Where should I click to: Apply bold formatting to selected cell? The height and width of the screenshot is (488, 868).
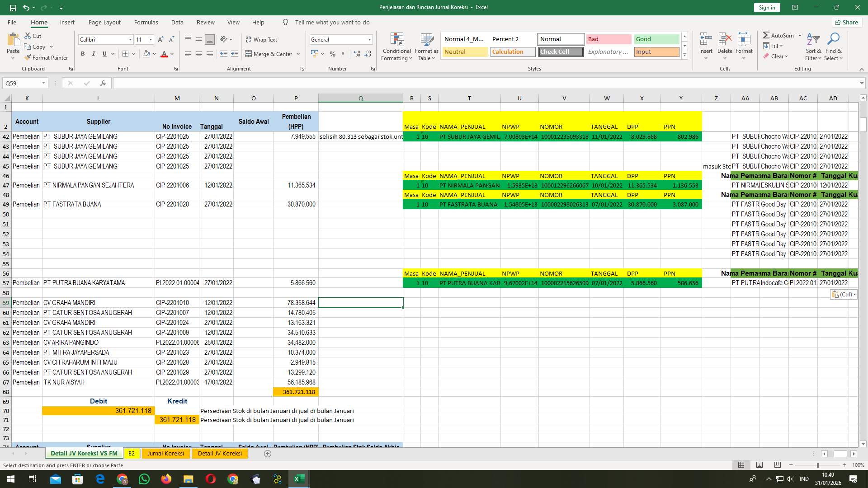coord(83,54)
